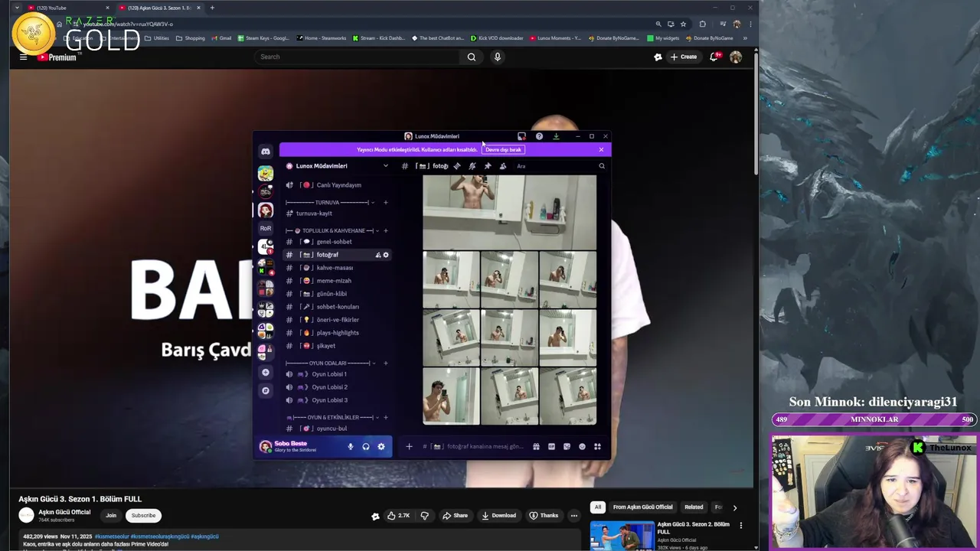Open Discord help question mark icon
The height and width of the screenshot is (551, 980).
coord(539,136)
